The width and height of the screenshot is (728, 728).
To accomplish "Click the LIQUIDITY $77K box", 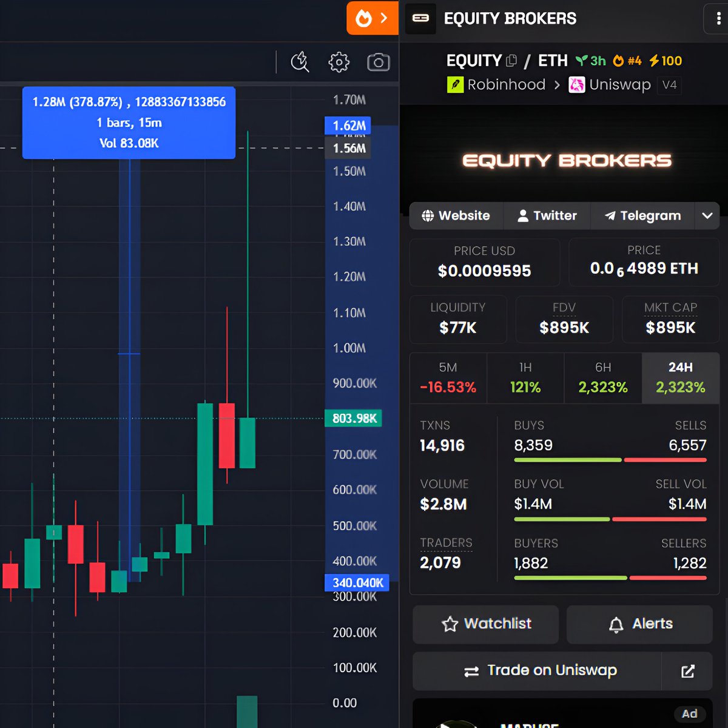I will pos(458,319).
